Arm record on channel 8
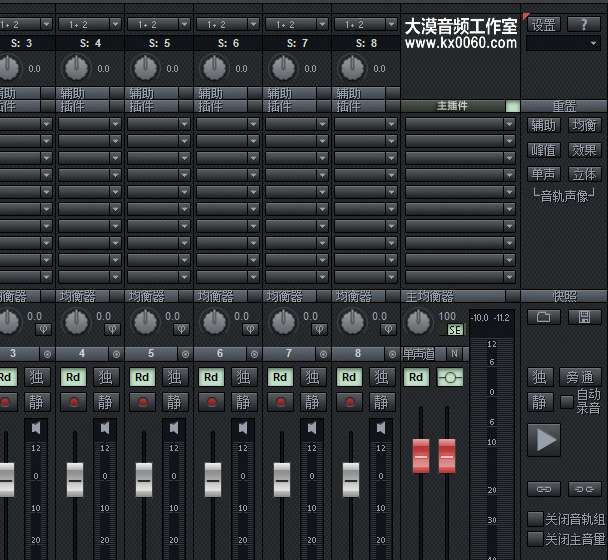The image size is (608, 560). pos(350,402)
